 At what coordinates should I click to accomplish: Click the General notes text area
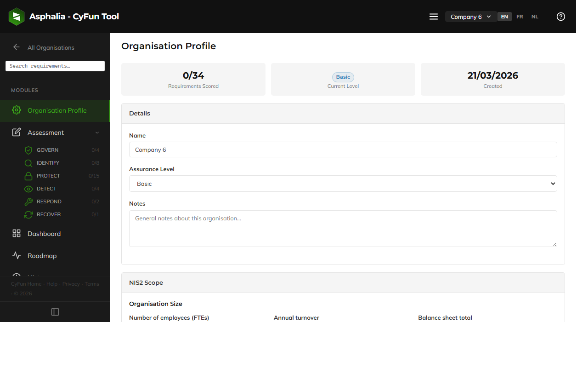click(343, 228)
